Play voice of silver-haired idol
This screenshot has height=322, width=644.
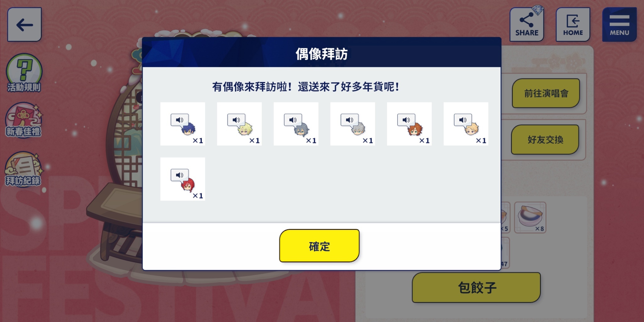click(349, 120)
